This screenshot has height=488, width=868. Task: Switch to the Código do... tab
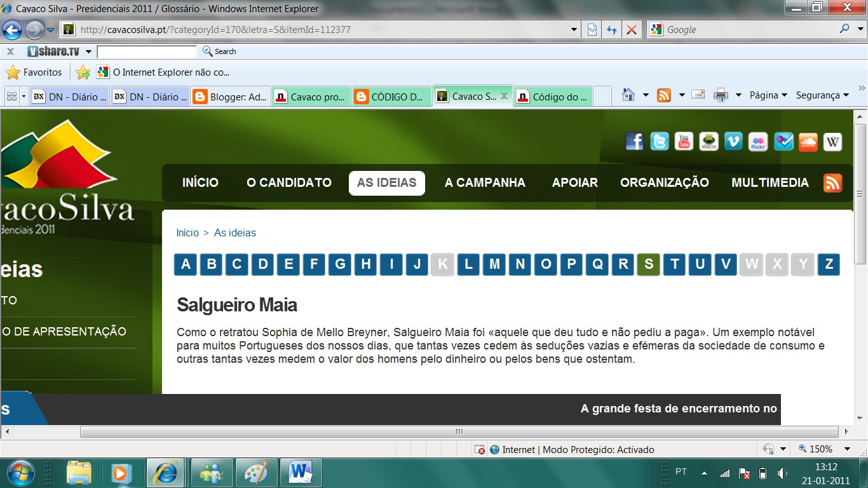553,97
